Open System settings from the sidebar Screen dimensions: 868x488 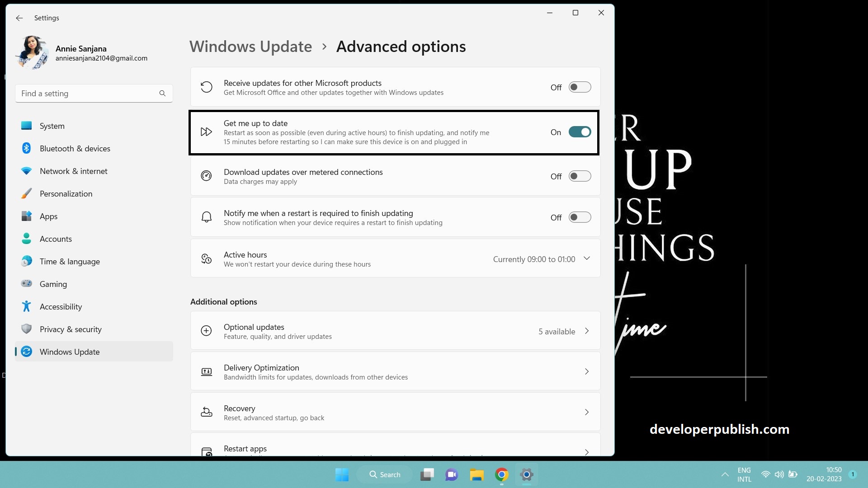52,126
